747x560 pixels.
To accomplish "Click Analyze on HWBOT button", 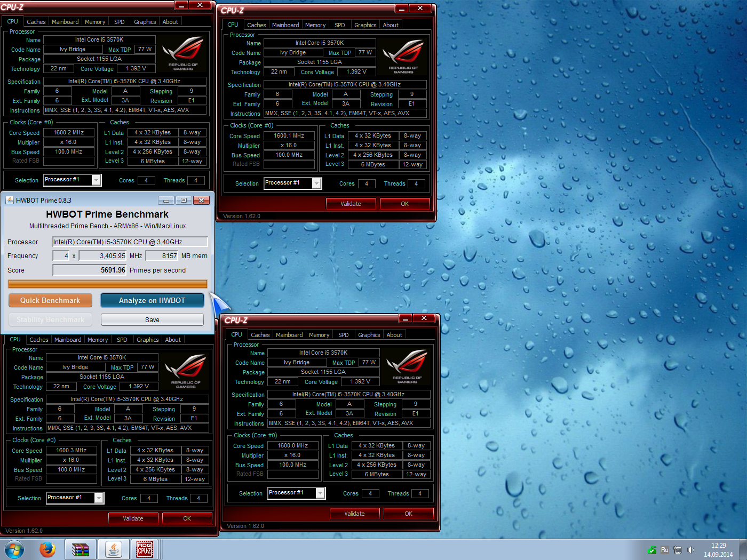I will coord(152,300).
